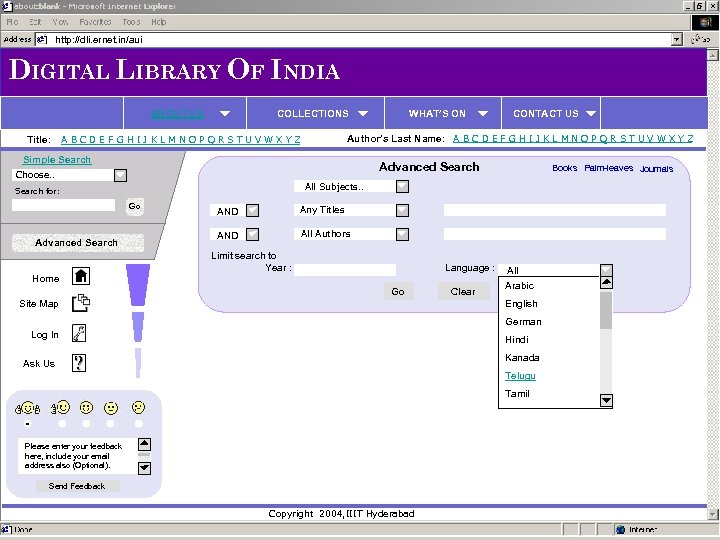This screenshot has width=720, height=540.
Task: Open the second AND operator dropdown
Action: click(252, 235)
